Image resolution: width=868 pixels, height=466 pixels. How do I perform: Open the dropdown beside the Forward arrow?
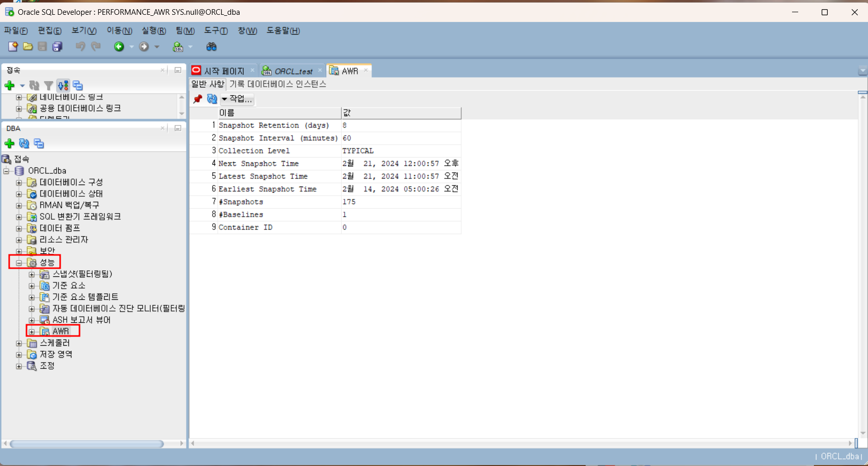coord(157,47)
